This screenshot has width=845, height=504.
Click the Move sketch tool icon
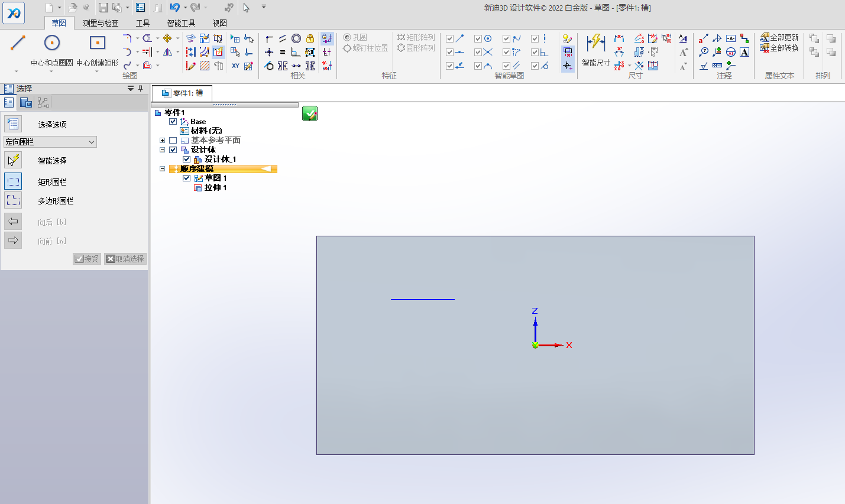(167, 38)
